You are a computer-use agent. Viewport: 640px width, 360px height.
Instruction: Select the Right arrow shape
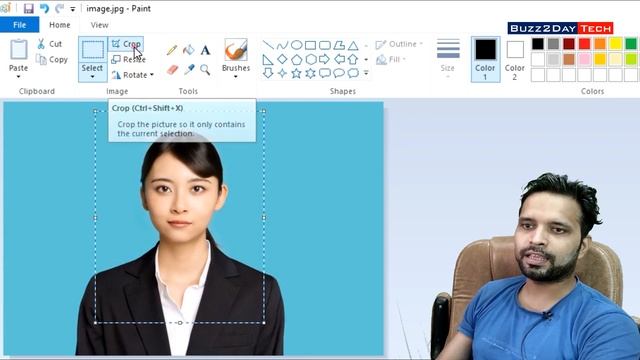(324, 59)
